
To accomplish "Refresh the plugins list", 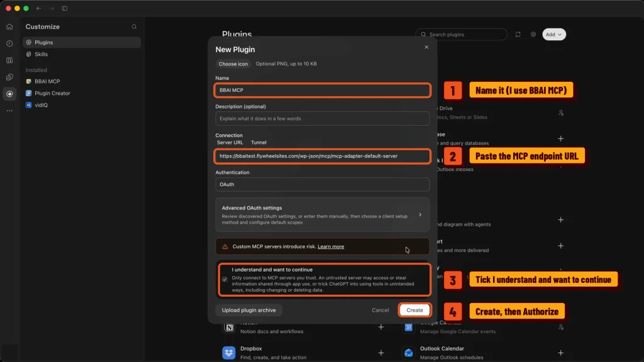I will pos(518,35).
